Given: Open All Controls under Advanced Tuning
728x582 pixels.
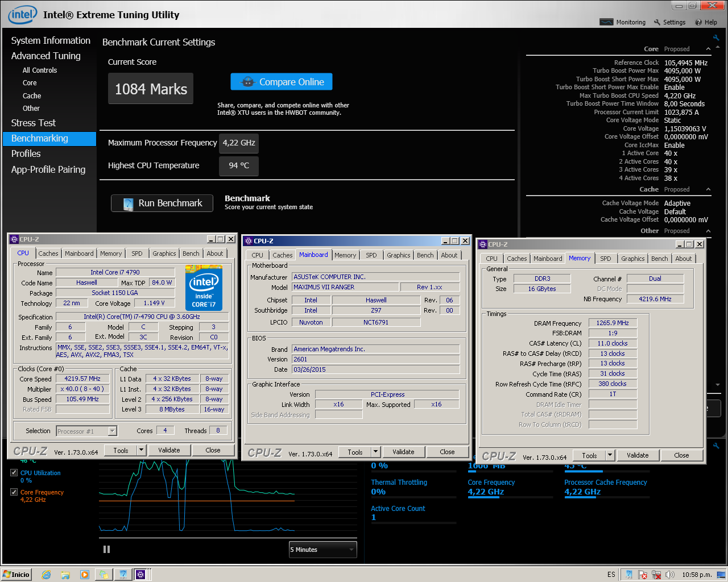Looking at the screenshot, I should (40, 70).
